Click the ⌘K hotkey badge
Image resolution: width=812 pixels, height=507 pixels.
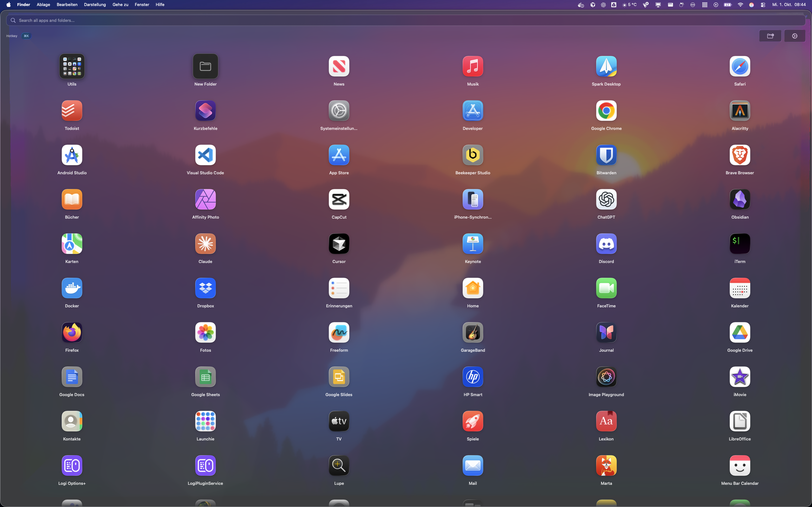point(26,36)
